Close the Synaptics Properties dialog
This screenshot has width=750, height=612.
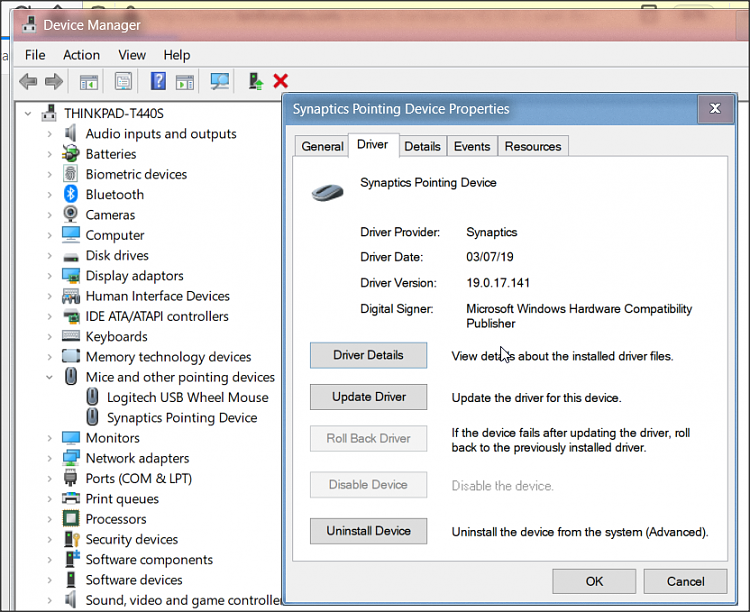click(715, 109)
